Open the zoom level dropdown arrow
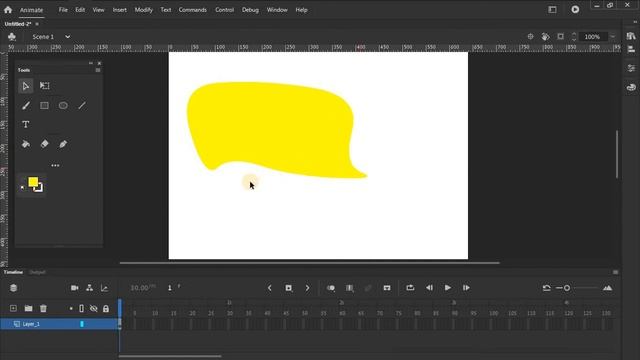 pyautogui.click(x=612, y=37)
